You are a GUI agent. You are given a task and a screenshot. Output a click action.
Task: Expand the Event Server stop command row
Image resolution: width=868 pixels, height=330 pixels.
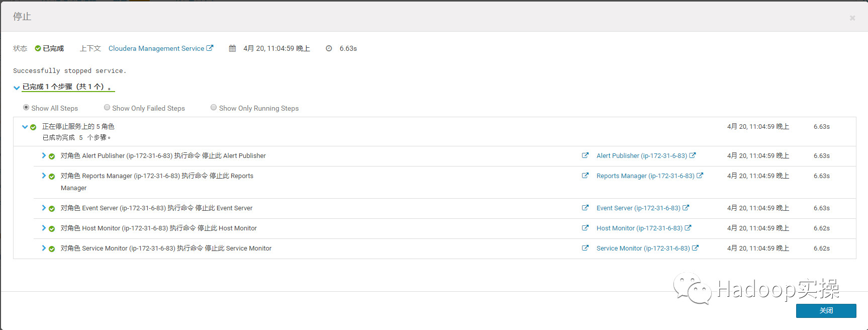[44, 208]
